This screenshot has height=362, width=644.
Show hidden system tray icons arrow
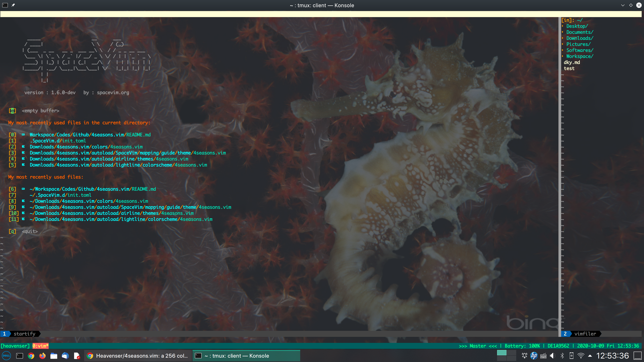click(590, 356)
